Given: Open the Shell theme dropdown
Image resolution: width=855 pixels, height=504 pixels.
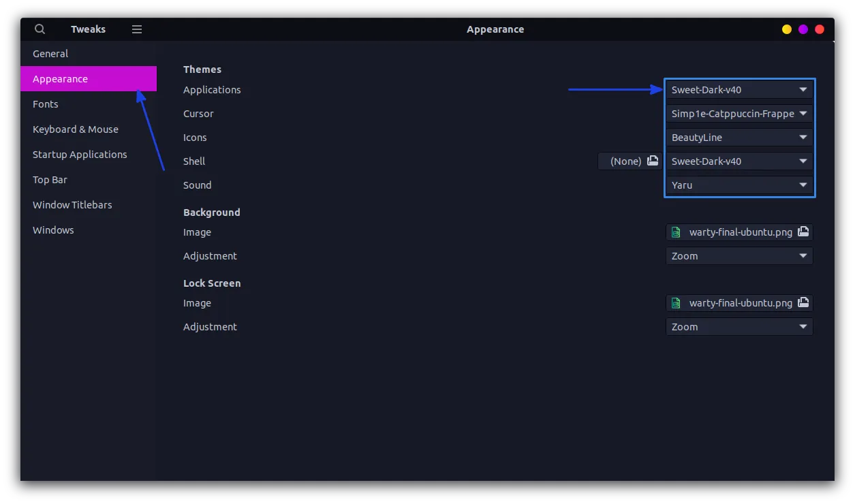Looking at the screenshot, I should (739, 161).
